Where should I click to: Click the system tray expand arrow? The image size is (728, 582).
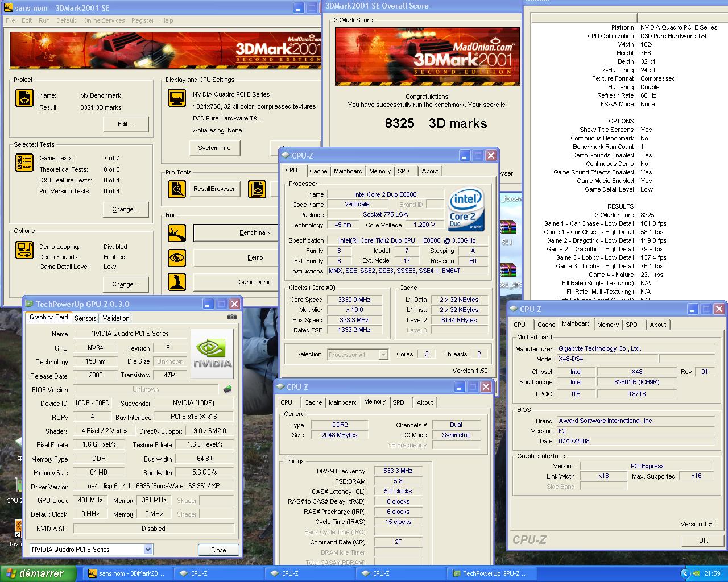684,573
